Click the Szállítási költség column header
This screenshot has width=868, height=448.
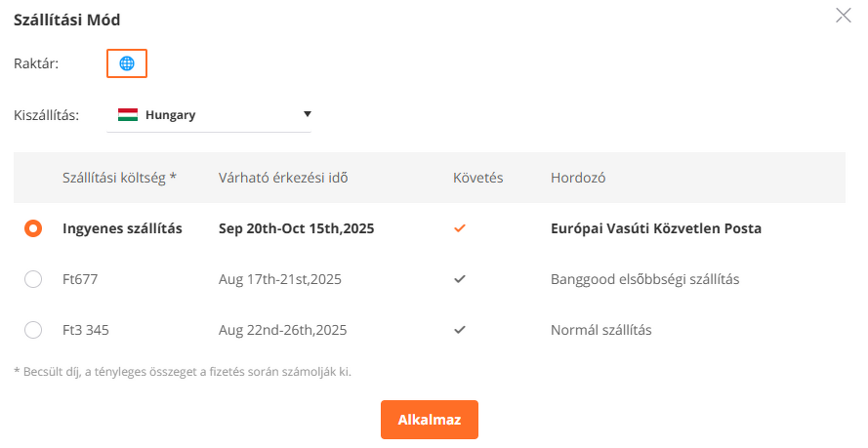(x=119, y=178)
